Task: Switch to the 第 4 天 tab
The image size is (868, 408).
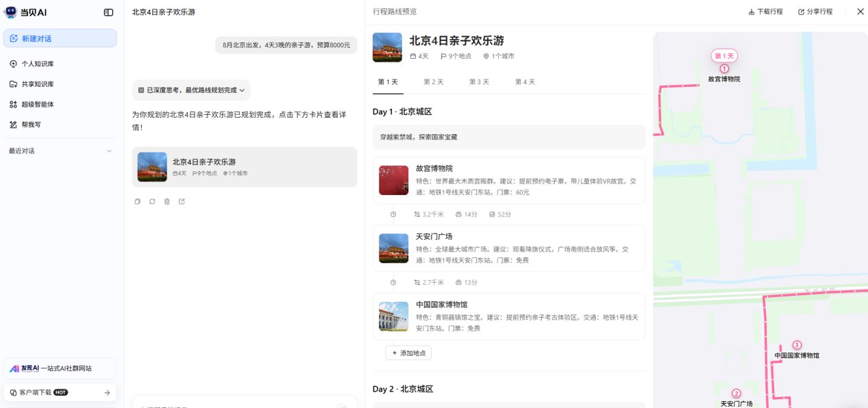Action: click(525, 81)
